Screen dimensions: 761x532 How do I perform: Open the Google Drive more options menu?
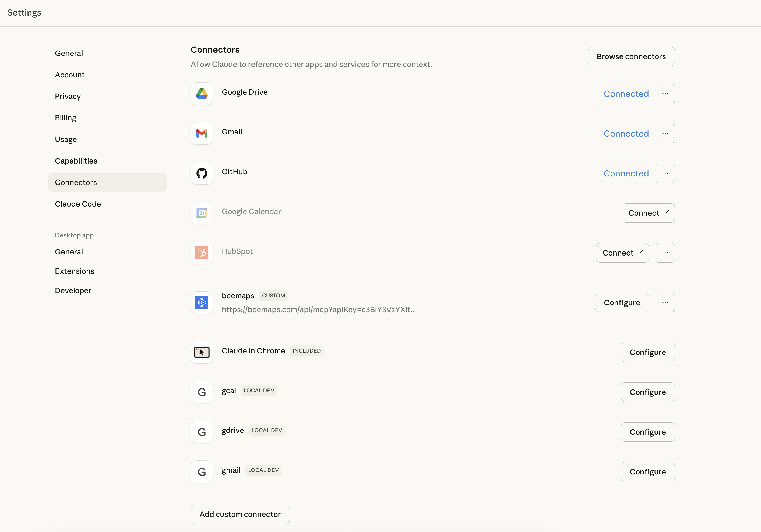click(x=665, y=94)
